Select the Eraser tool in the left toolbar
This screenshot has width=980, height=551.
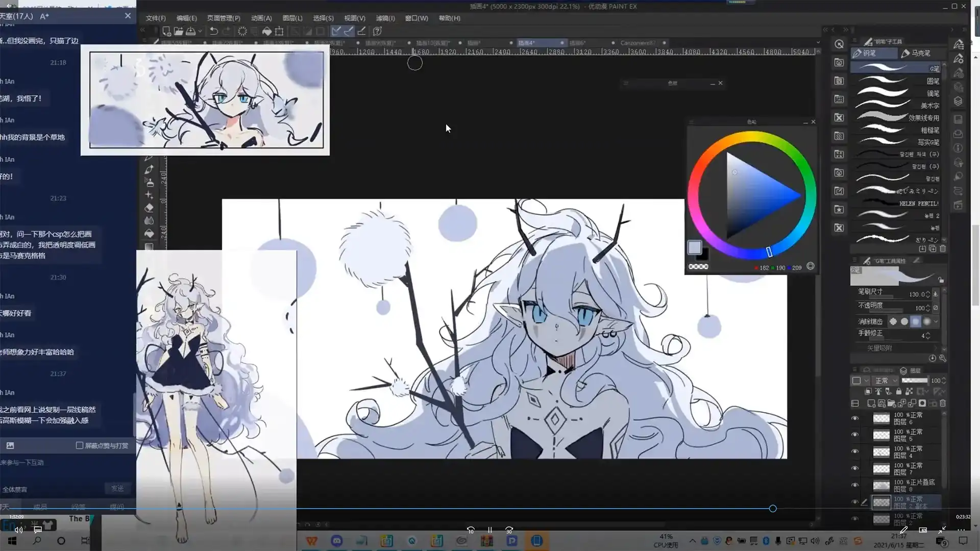[x=149, y=208]
